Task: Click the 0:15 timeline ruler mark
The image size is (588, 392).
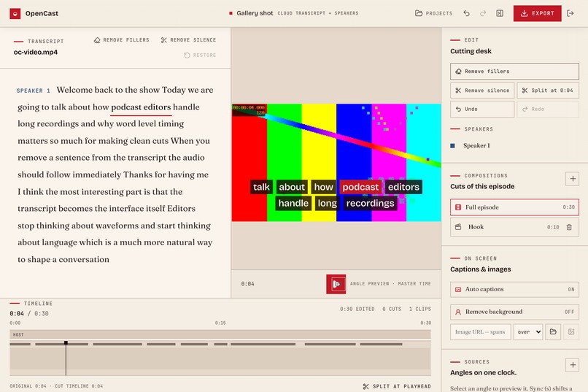Action: click(220, 323)
